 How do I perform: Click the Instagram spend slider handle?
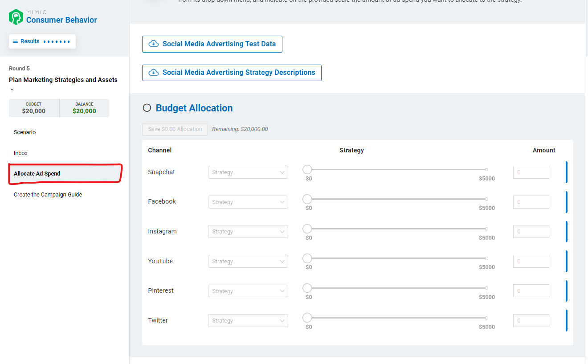307,229
